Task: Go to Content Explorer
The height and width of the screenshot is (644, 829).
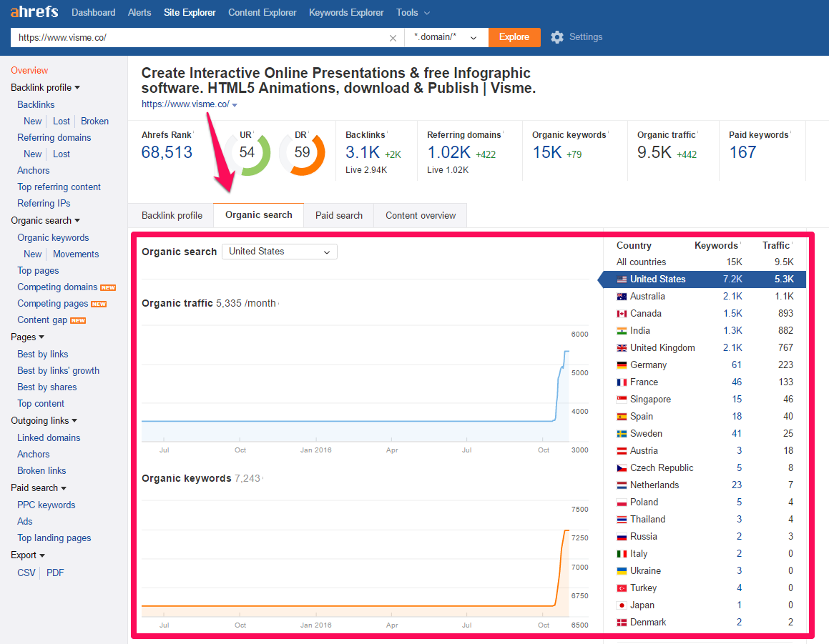Action: tap(263, 12)
